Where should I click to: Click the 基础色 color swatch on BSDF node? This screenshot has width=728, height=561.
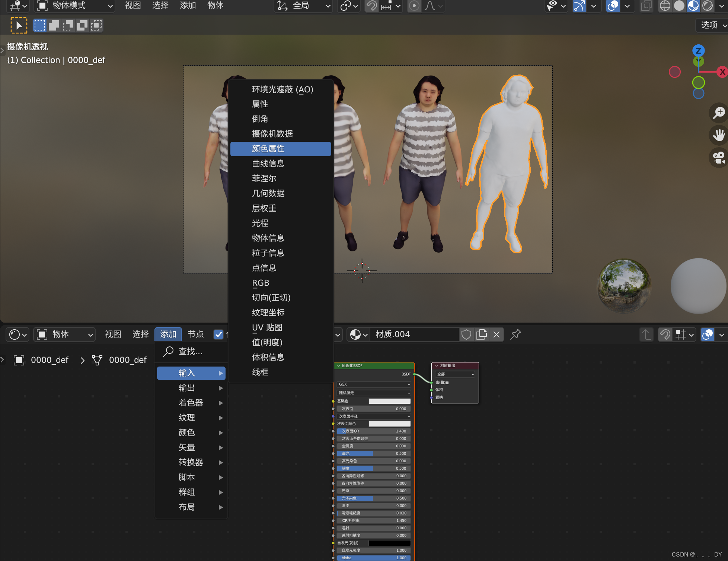pyautogui.click(x=389, y=401)
